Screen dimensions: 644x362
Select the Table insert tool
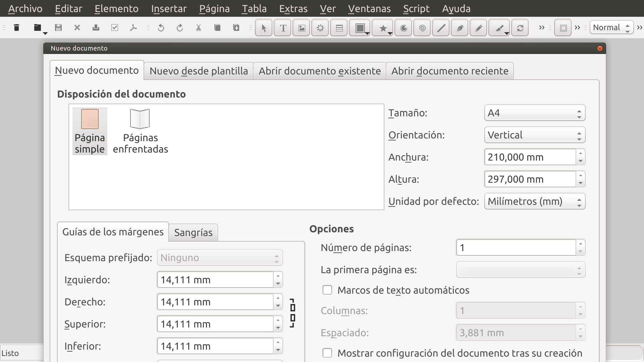(x=339, y=28)
